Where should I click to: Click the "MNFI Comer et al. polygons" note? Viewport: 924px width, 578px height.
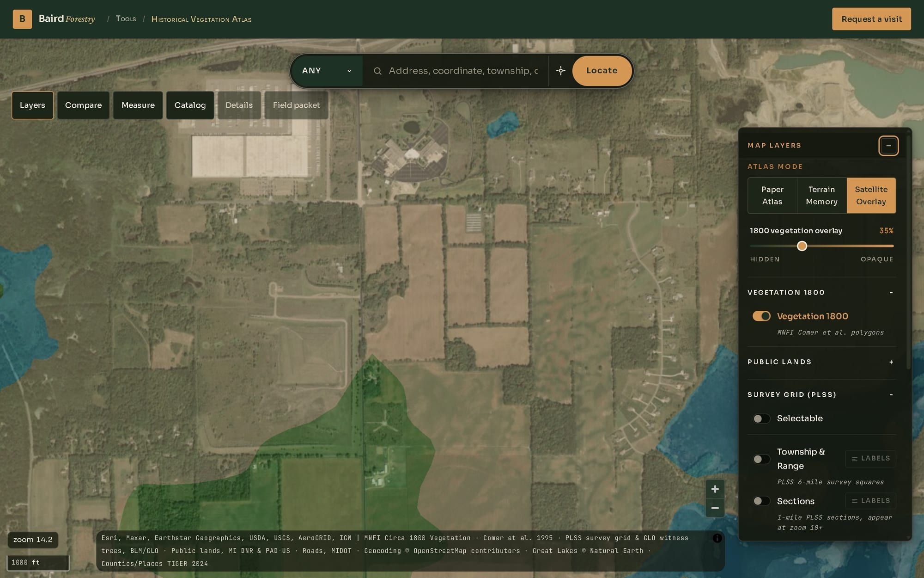[x=830, y=332]
